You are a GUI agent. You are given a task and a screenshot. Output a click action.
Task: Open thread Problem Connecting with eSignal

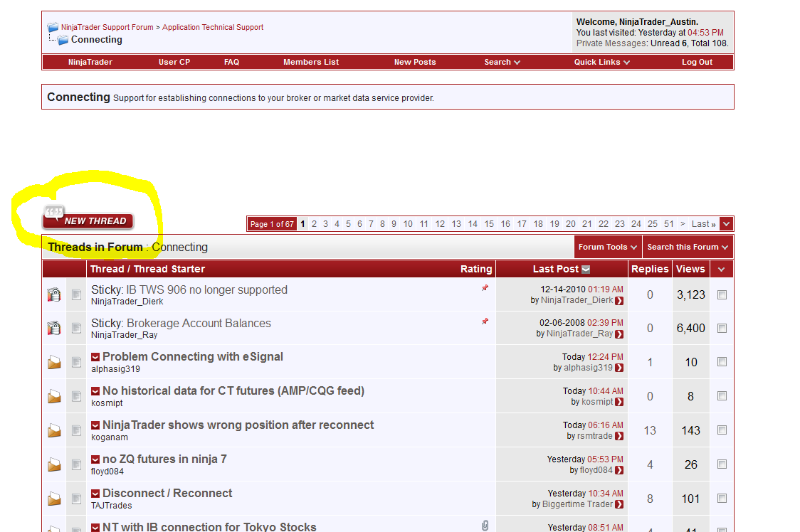coord(193,356)
